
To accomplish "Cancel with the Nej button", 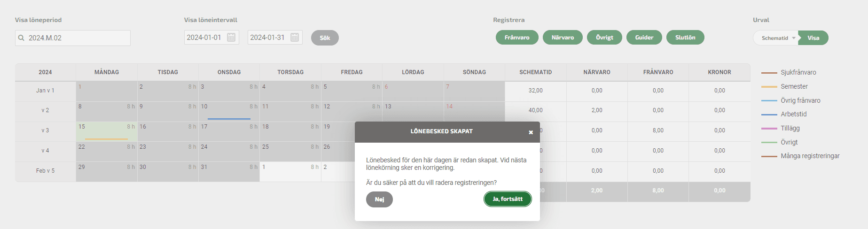I will coord(379,199).
